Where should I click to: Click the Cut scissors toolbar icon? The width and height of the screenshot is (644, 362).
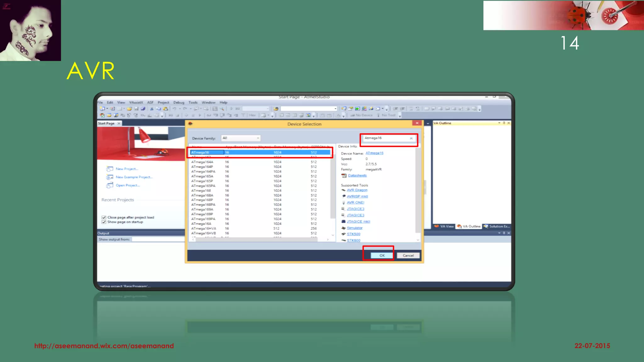[152, 109]
